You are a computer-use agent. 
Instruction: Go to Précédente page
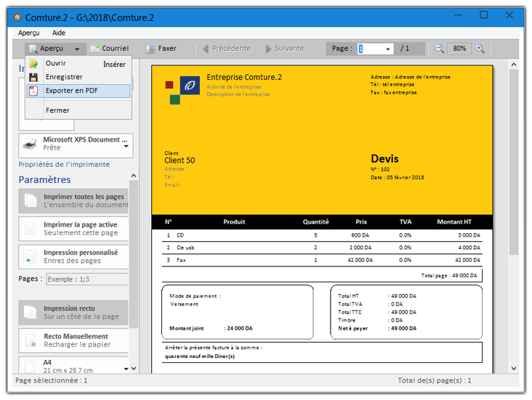226,49
